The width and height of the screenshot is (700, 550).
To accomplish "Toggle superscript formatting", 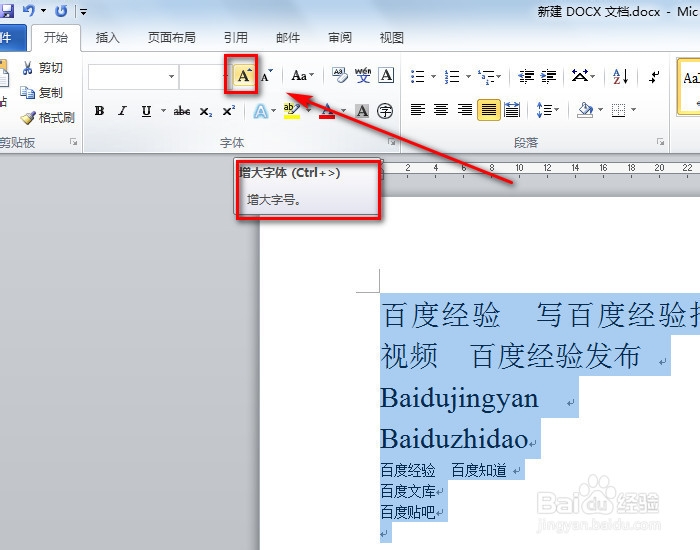I will (x=229, y=110).
